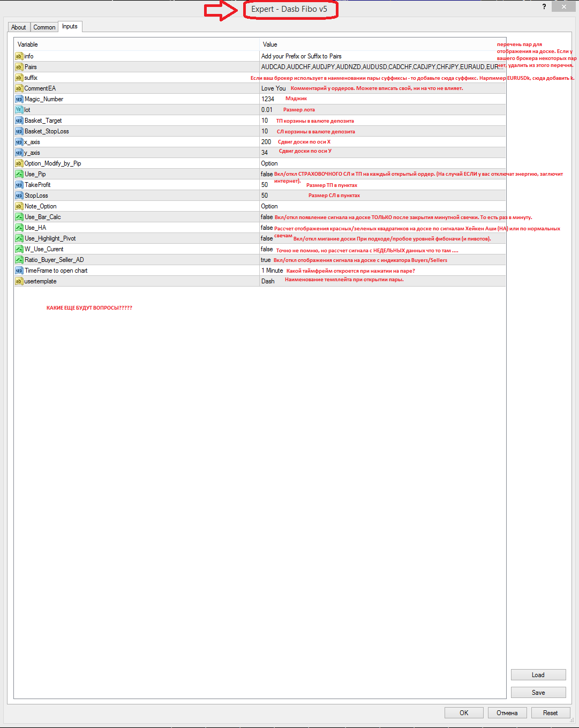
Task: Click the integer icon beside TakeProfit
Action: click(x=19, y=185)
